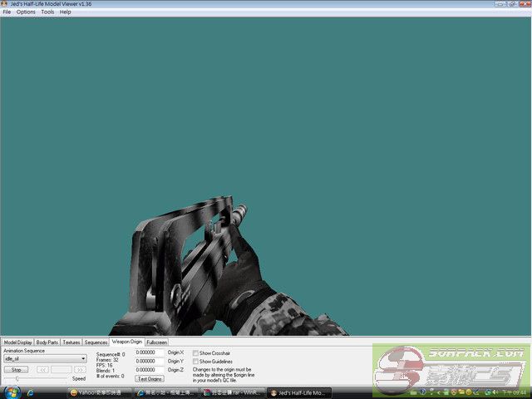Switch to the Textures tab
Screen dimensions: 532x399
pos(71,342)
